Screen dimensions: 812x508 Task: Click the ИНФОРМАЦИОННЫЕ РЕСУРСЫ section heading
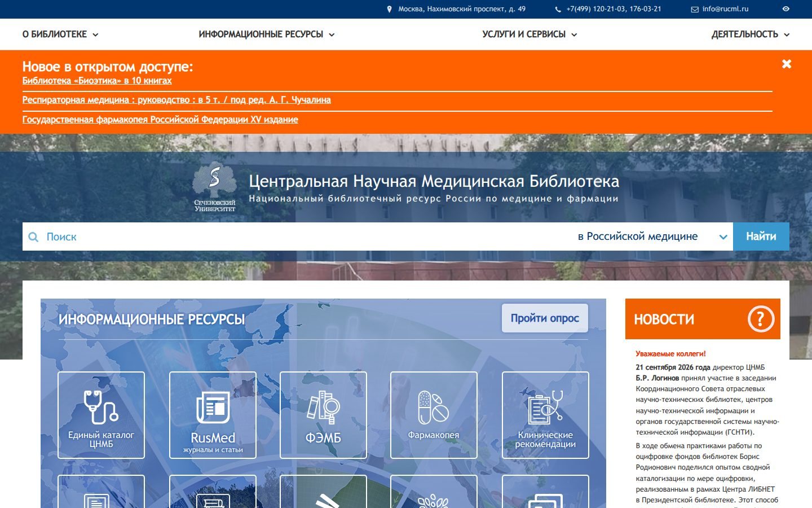152,319
